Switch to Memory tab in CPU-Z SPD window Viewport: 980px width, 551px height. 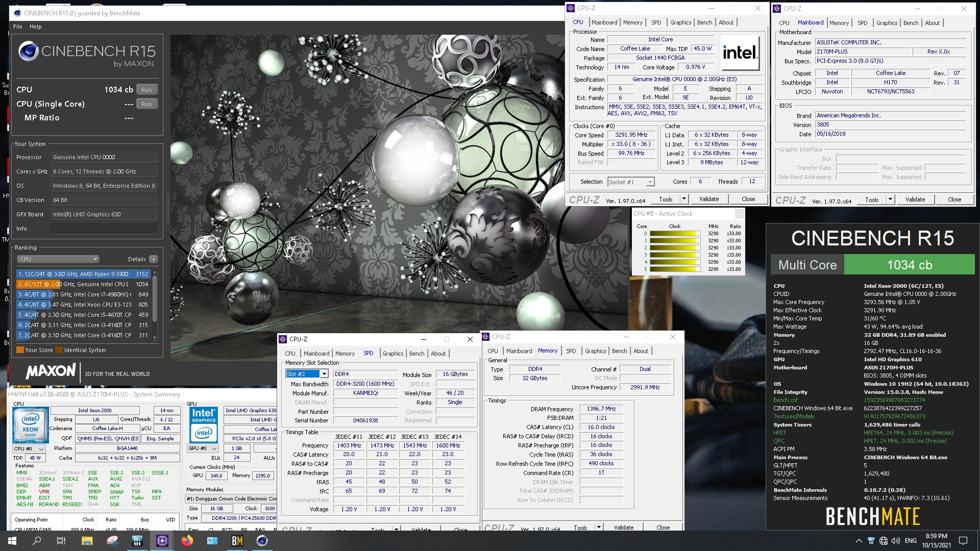coord(345,354)
